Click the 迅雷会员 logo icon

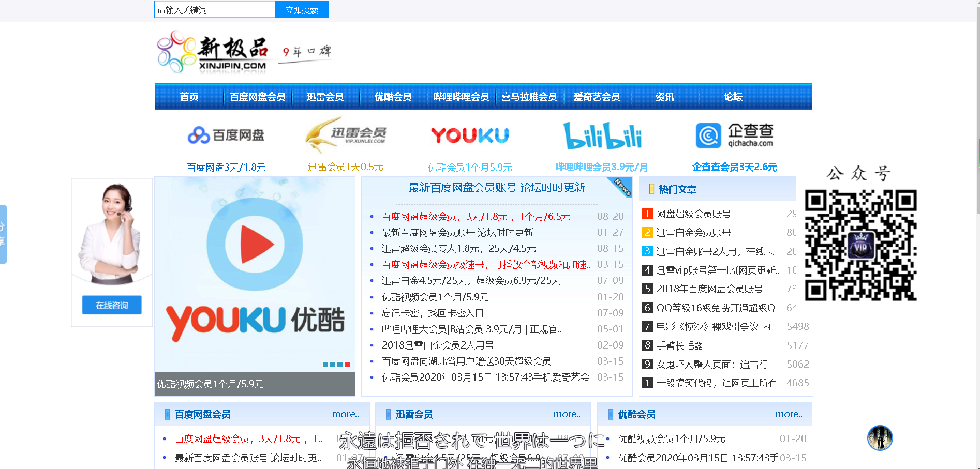pyautogui.click(x=346, y=135)
